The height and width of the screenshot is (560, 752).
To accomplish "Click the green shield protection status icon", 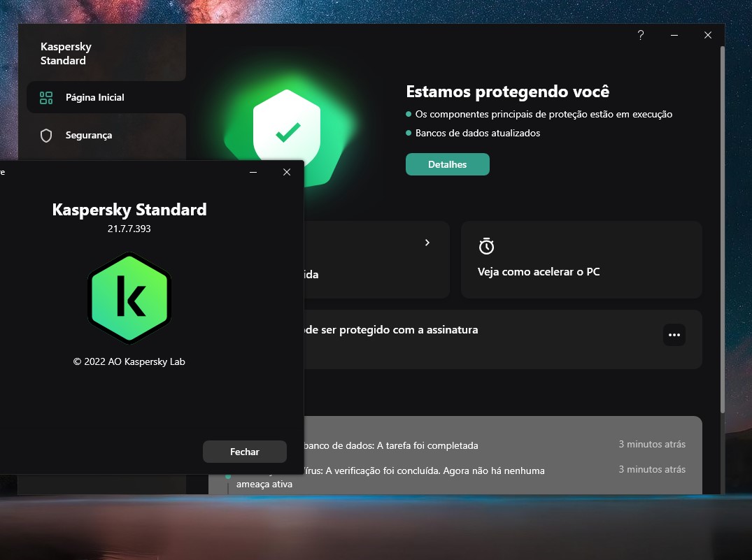I will click(287, 129).
